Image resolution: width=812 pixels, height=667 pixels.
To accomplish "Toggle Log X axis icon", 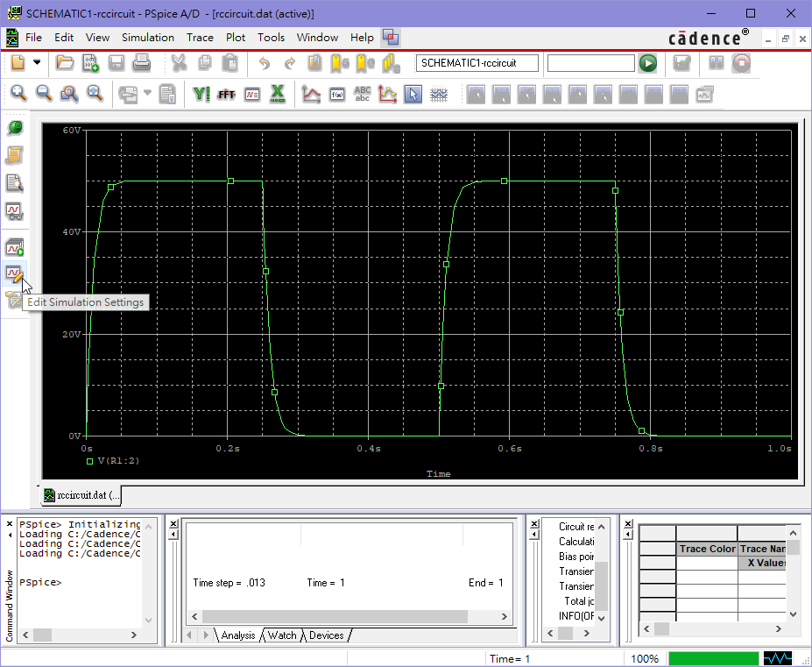I will point(278,94).
